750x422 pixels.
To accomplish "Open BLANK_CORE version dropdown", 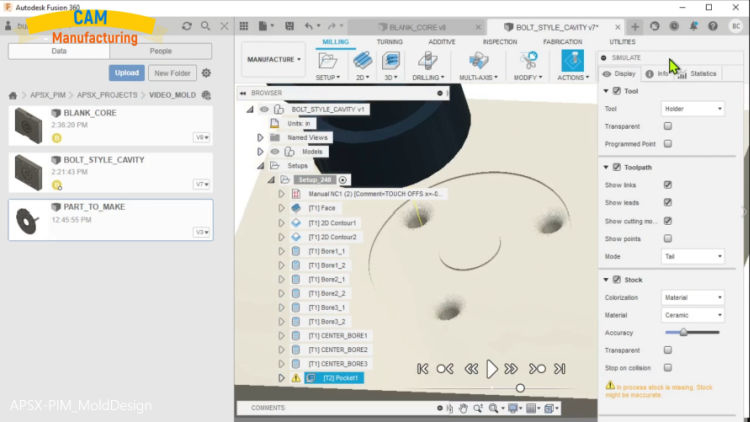I will tap(202, 137).
